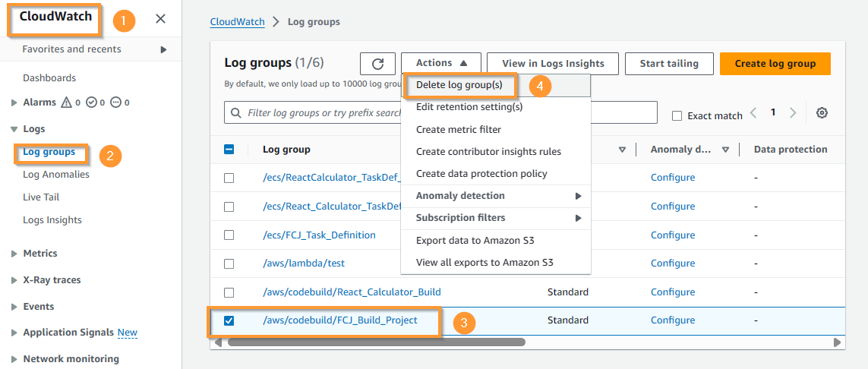
Task: Click scrollbar right arrow of table
Action: (x=837, y=342)
